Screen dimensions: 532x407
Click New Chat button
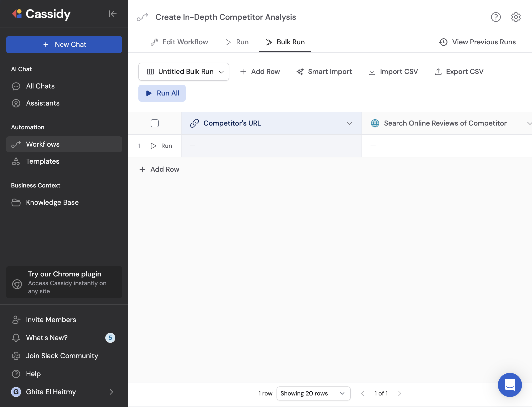pos(64,45)
